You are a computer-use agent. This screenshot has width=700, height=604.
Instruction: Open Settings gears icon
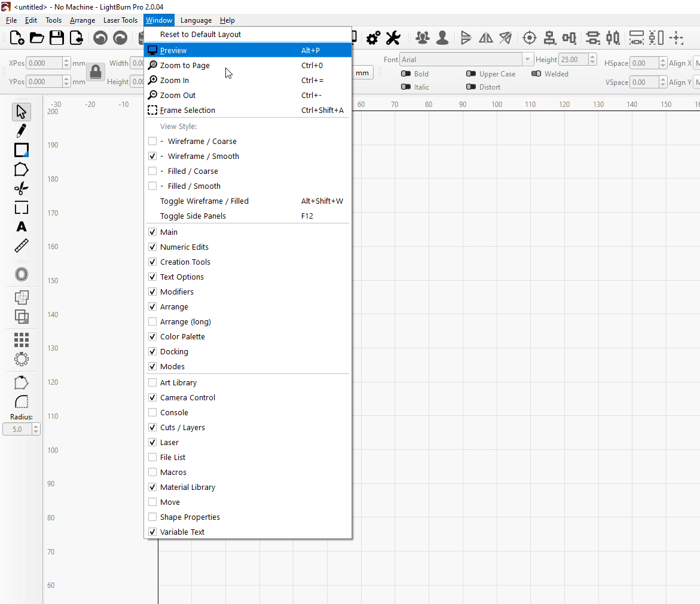[x=373, y=38]
